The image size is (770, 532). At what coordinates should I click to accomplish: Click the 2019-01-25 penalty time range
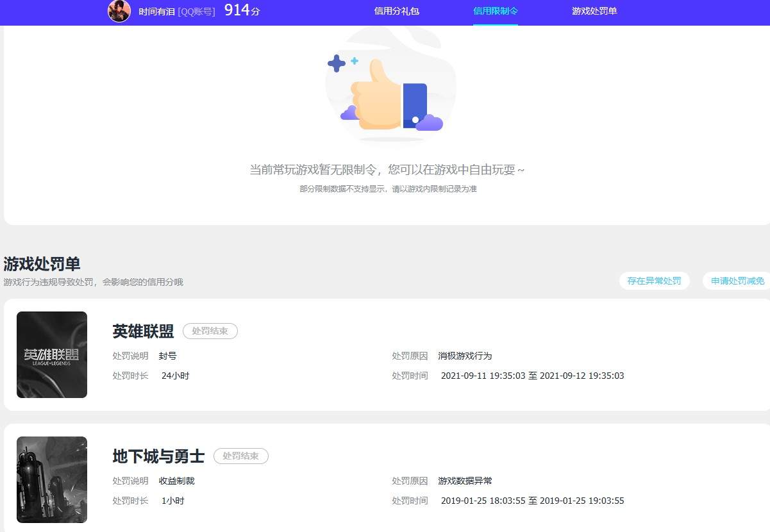coord(532,501)
